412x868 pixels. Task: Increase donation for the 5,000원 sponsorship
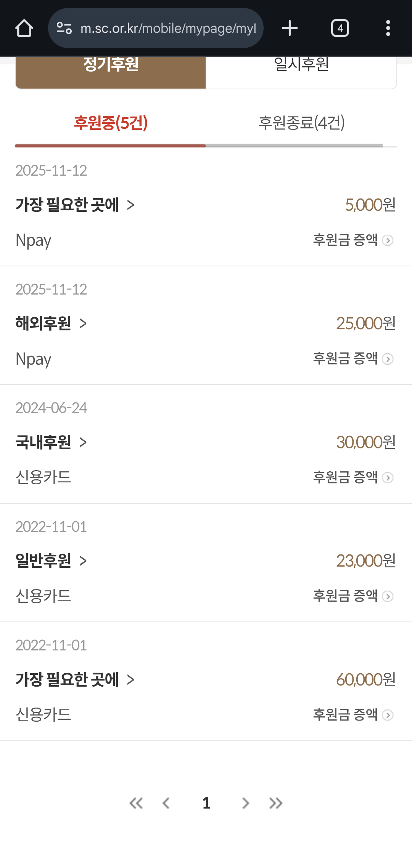click(353, 240)
